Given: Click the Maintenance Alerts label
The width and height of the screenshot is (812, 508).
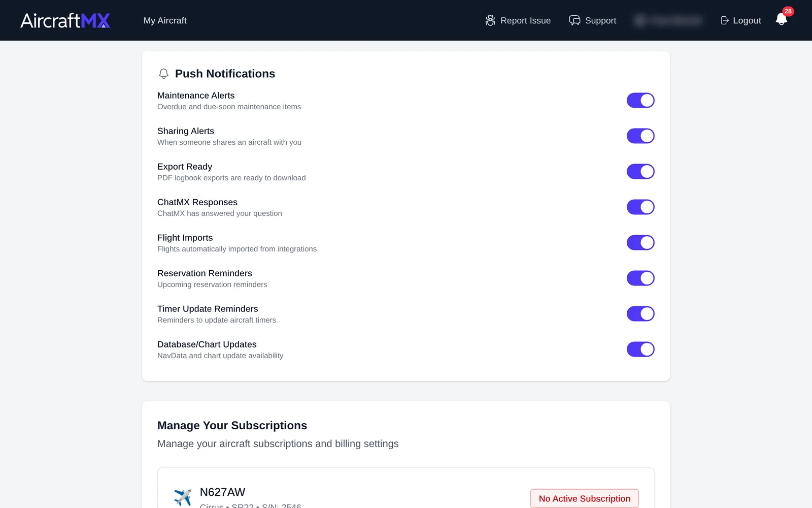Looking at the screenshot, I should click(196, 96).
